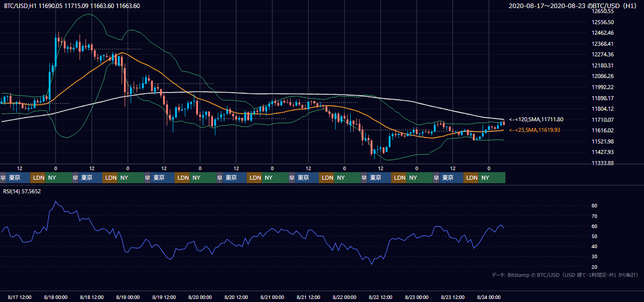644x302 pixels.
Task: Click price axis value 12086.26
Action: [x=602, y=76]
